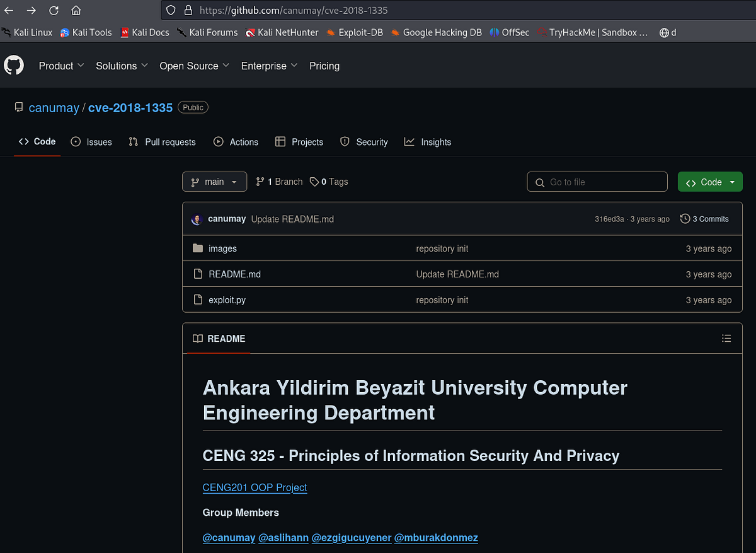Screen dimensions: 756x553
Task: Go to the Insights tab
Action: (x=428, y=142)
